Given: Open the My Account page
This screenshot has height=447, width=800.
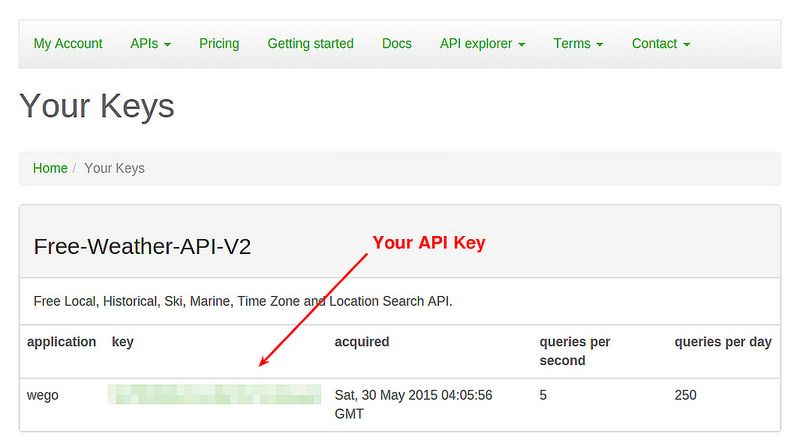Looking at the screenshot, I should tap(68, 44).
